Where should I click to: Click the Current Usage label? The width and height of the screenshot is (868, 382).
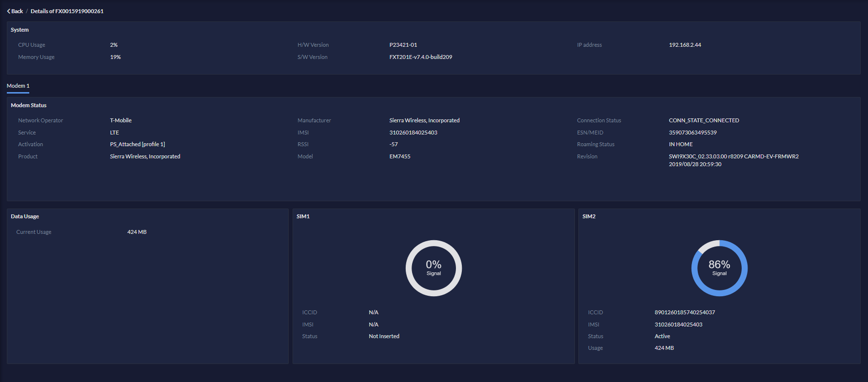pos(34,232)
